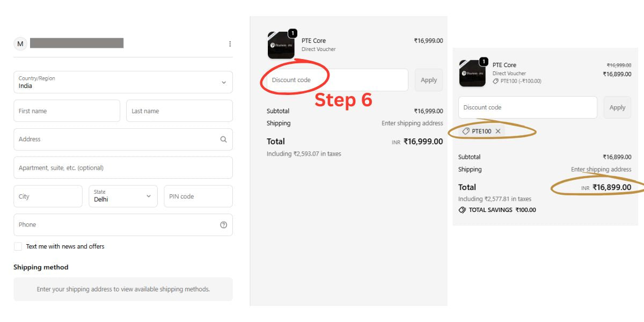This screenshot has height=322, width=644.
Task: Click the PTE Core product thumbnail in middle panel
Action: coord(281,45)
